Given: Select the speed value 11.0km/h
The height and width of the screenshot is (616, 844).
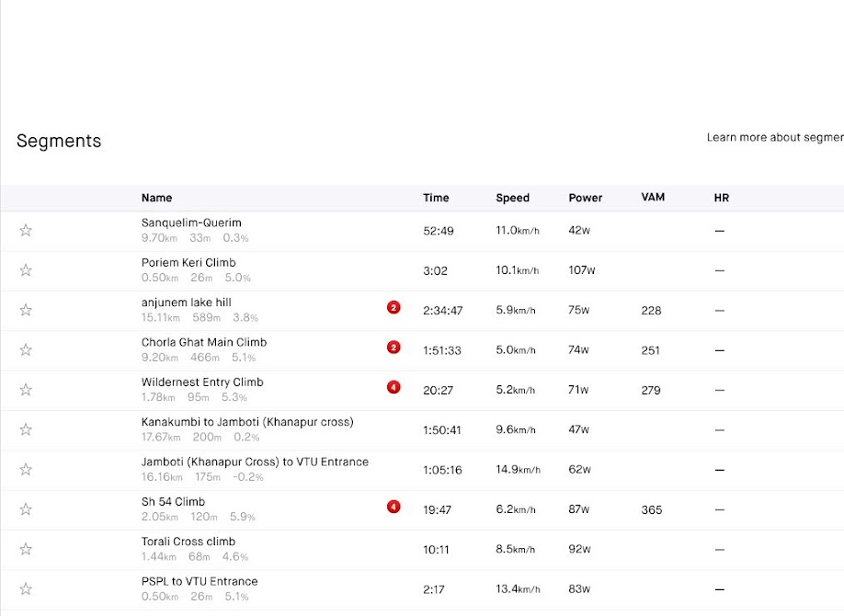Looking at the screenshot, I should (518, 231).
